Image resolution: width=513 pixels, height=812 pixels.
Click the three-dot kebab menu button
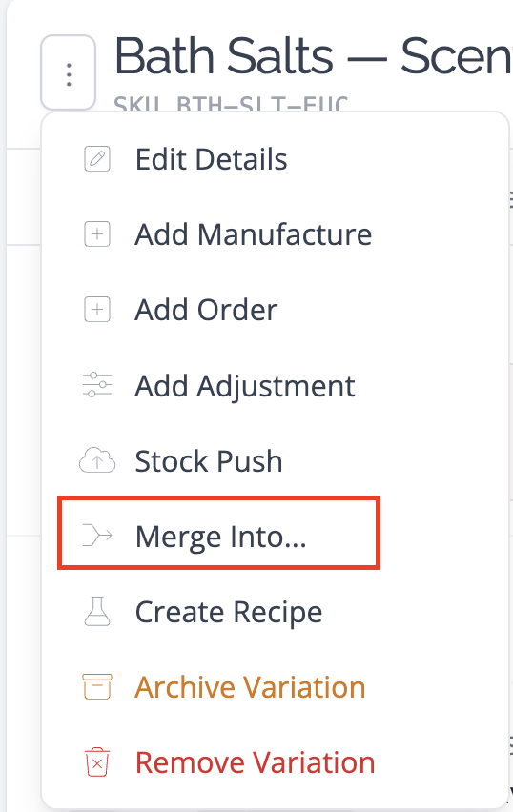coord(69,72)
